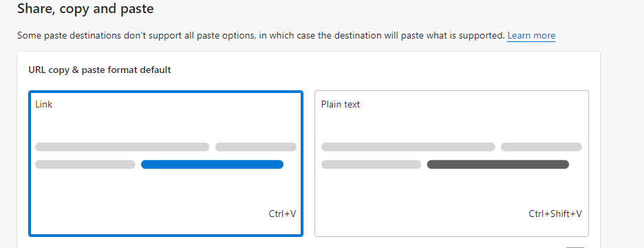This screenshot has height=248, width=644.
Task: Click the Ctrl+V shortcut label
Action: pos(283,214)
